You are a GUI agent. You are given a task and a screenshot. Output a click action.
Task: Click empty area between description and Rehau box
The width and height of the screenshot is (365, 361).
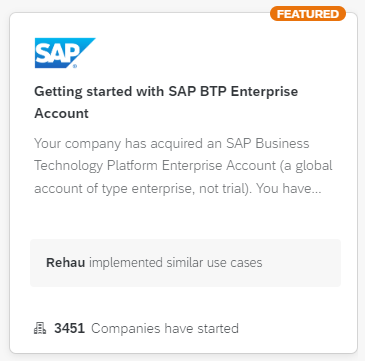coord(185,217)
